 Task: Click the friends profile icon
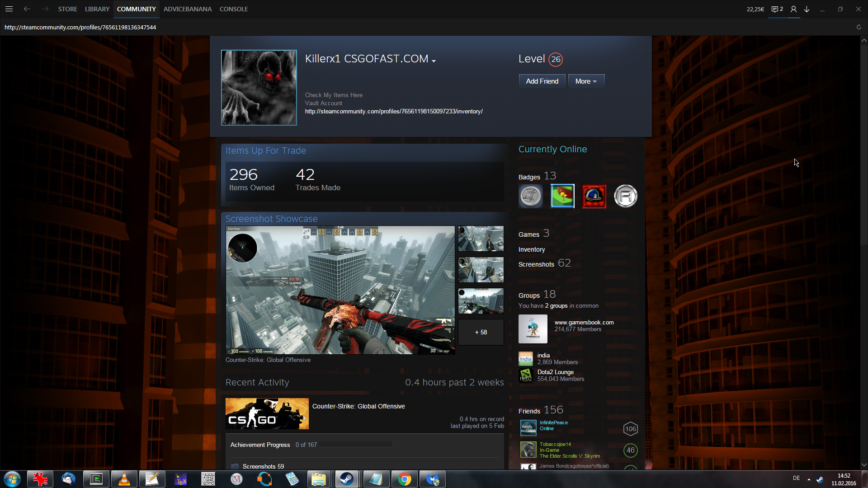pyautogui.click(x=793, y=9)
